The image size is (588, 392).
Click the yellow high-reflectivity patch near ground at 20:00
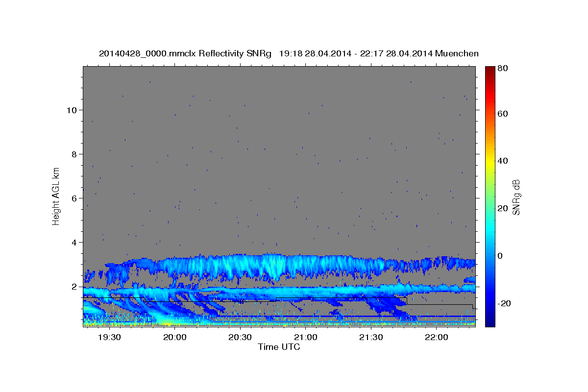click(x=167, y=322)
